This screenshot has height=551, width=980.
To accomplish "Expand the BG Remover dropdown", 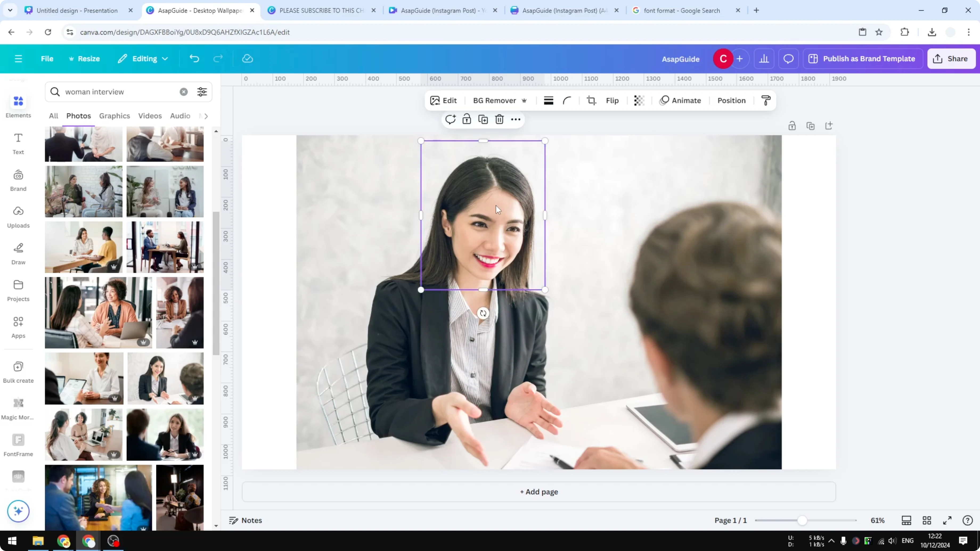I will point(525,100).
